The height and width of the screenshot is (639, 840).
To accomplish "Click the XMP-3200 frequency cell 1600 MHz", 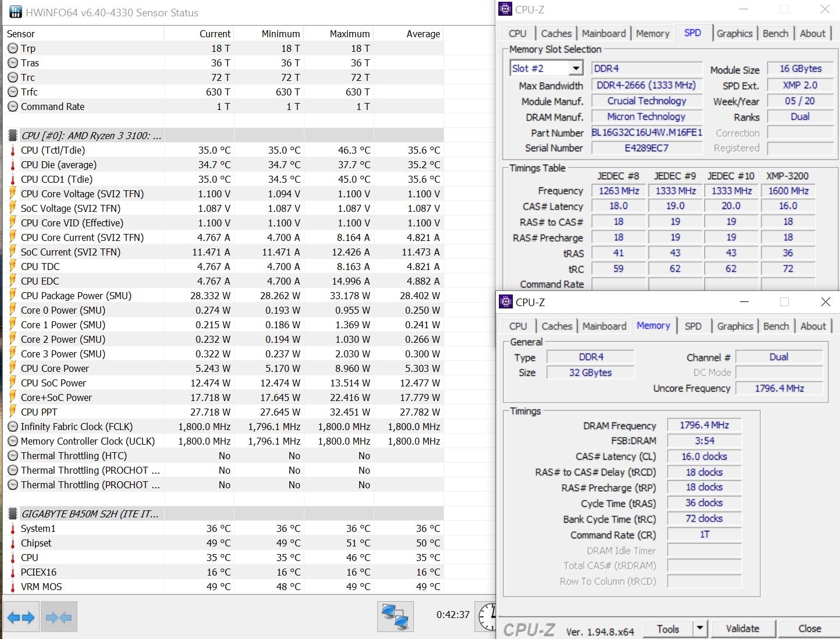I will click(788, 190).
